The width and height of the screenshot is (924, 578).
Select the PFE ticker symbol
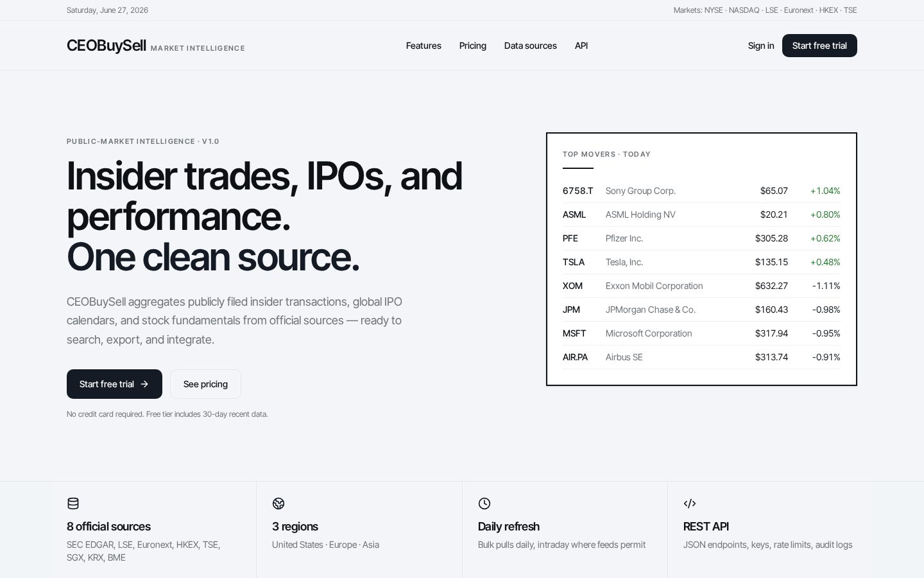click(570, 238)
